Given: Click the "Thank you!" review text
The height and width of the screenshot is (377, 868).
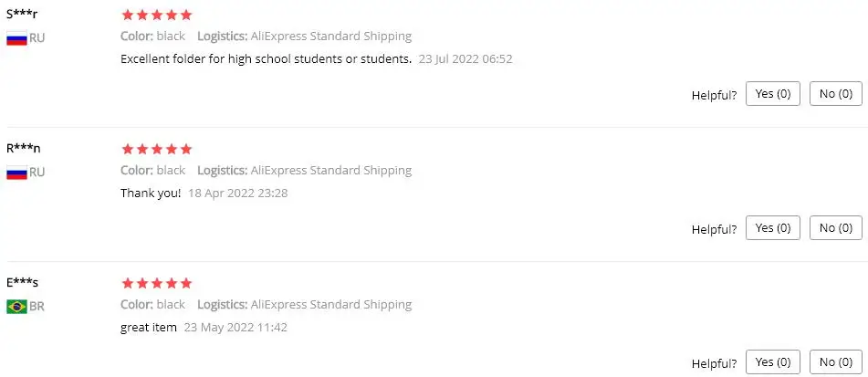Looking at the screenshot, I should [x=151, y=193].
